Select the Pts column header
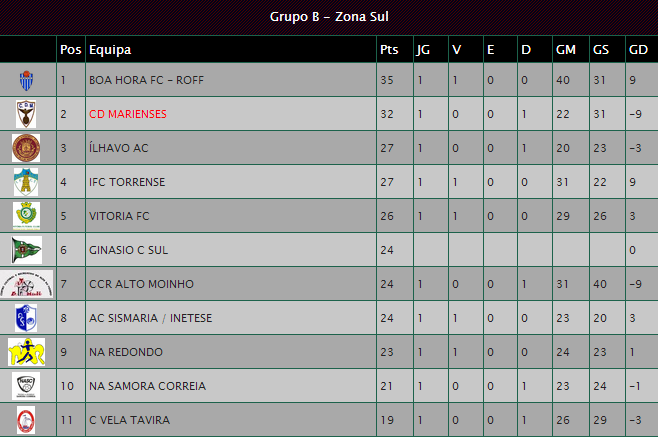This screenshot has width=658, height=437. click(x=389, y=50)
